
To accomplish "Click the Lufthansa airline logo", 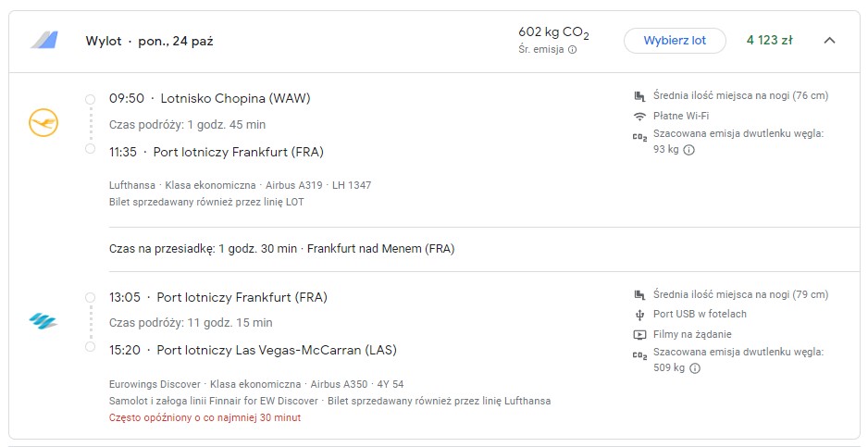I will coord(43,122).
